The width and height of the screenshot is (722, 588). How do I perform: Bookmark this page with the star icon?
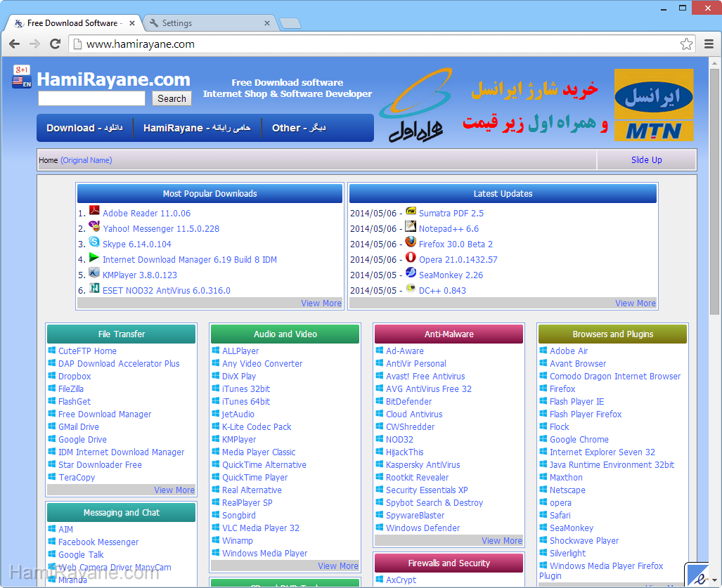(x=686, y=44)
